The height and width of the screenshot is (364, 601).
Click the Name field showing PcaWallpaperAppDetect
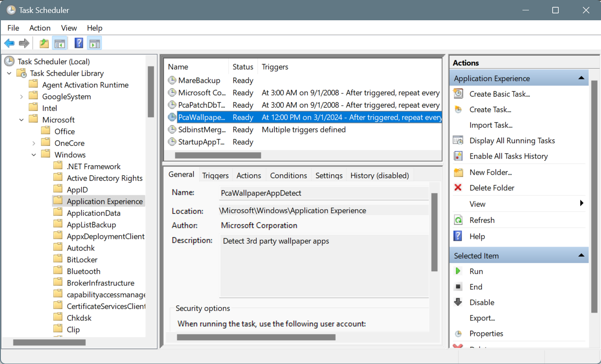click(324, 193)
